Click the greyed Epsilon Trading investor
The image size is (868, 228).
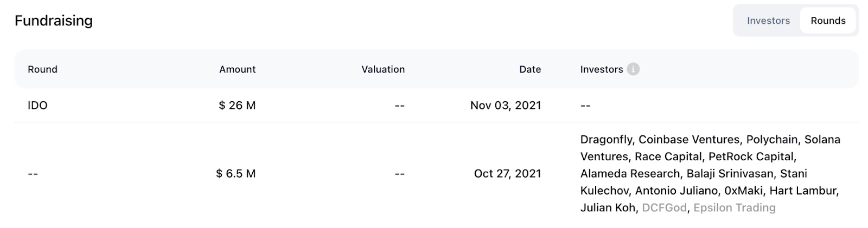click(x=734, y=208)
